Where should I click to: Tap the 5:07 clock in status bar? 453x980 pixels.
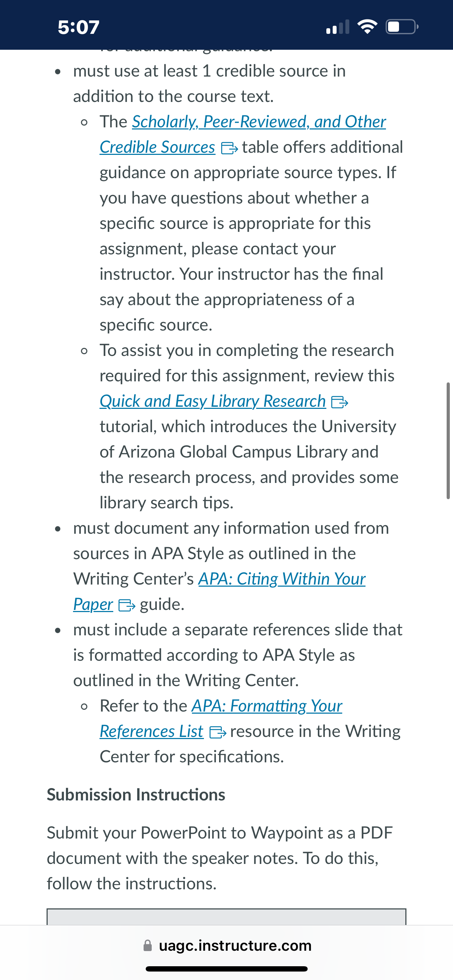click(x=79, y=27)
